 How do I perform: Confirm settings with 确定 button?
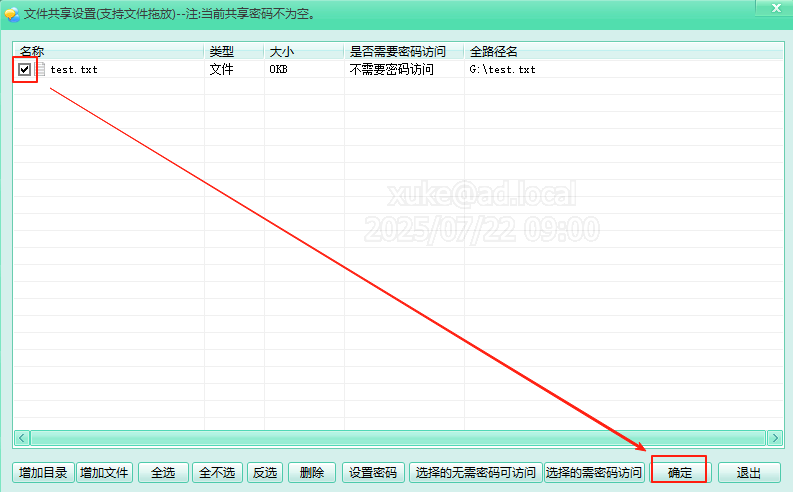pos(680,473)
